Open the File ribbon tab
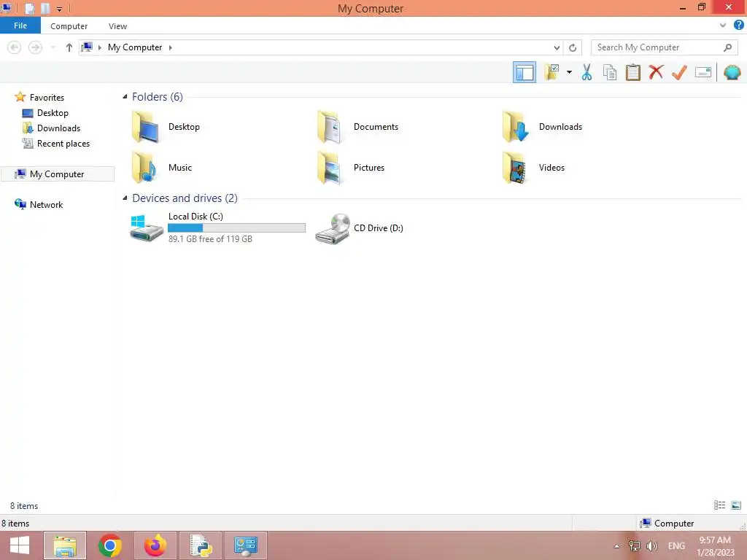 (x=20, y=26)
